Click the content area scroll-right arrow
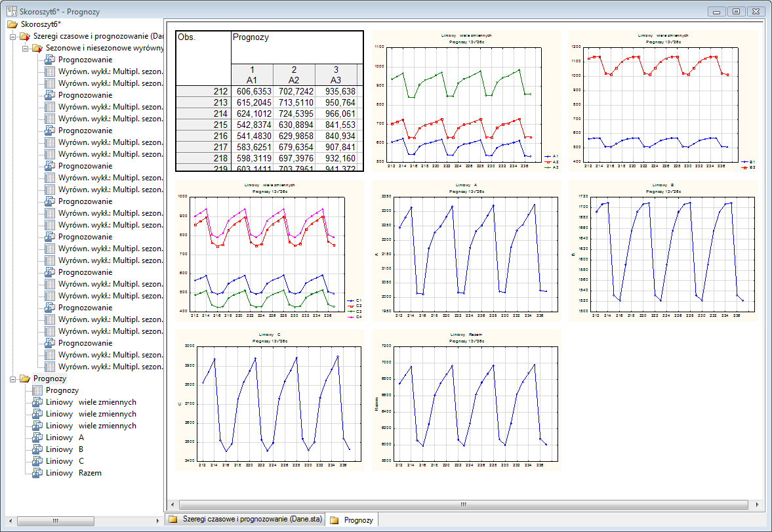The image size is (772, 532). 757,504
